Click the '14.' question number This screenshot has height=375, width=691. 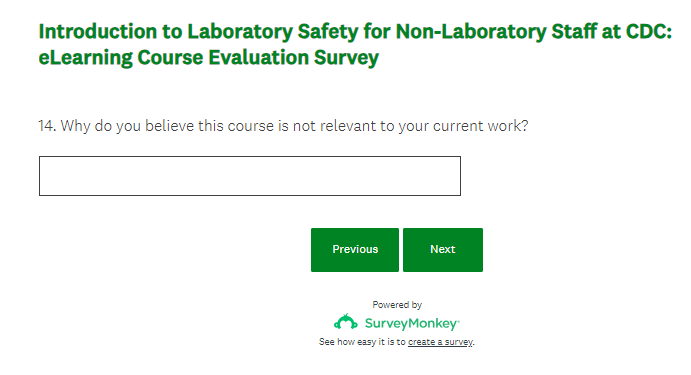(47, 126)
